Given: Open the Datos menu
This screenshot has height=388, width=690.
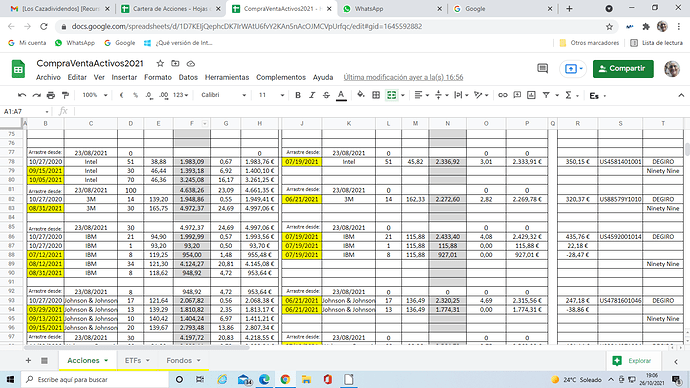Looking at the screenshot, I should (x=188, y=77).
